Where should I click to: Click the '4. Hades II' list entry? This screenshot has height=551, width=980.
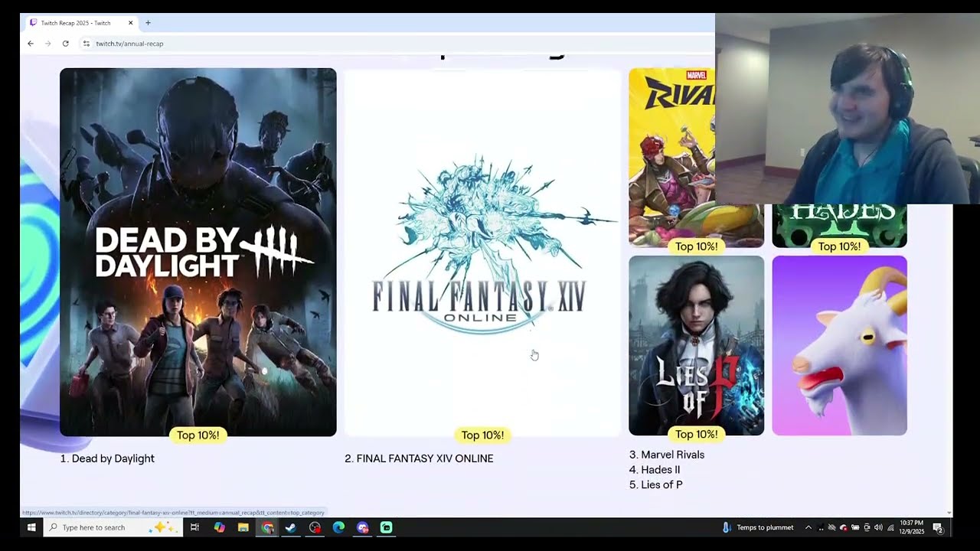655,470
